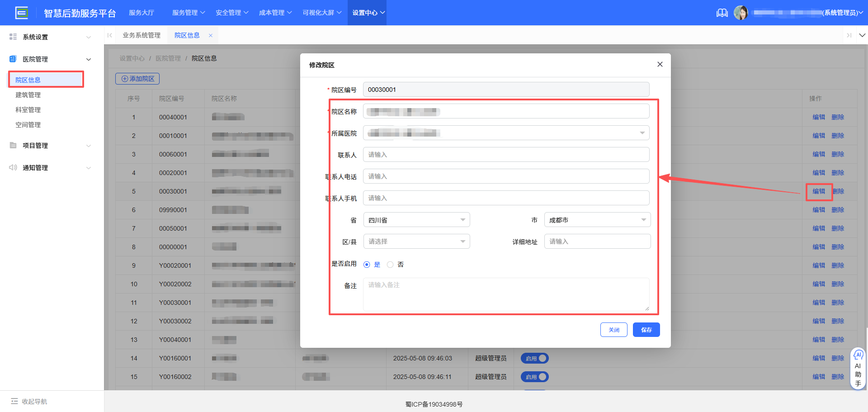The width and height of the screenshot is (868, 412).
Task: Toggle the 启用 switch on row 15
Action: [x=534, y=376]
